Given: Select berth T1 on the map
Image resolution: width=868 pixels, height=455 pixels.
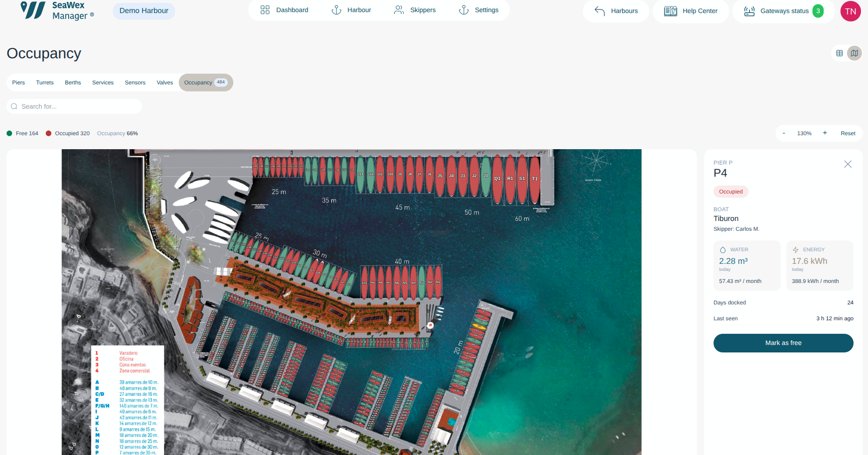Looking at the screenshot, I should pos(535,179).
